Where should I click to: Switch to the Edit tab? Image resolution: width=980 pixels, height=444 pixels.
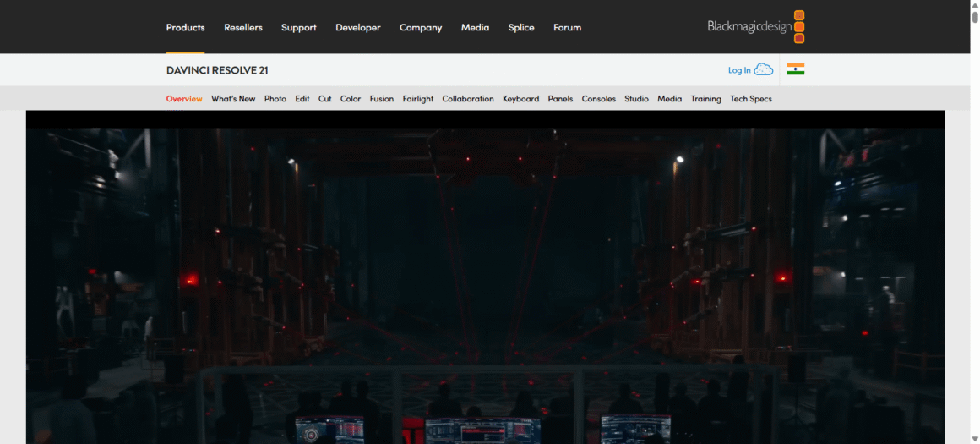[302, 99]
